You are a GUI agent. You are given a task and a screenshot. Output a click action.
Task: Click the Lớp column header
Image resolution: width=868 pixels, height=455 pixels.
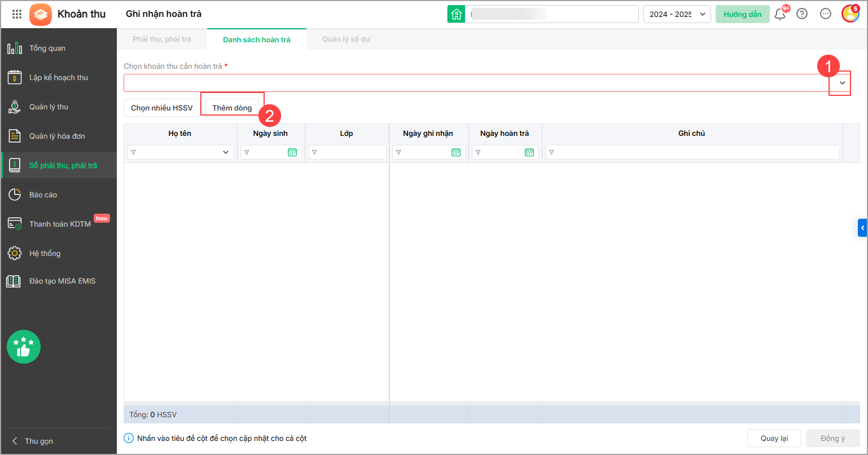click(347, 134)
